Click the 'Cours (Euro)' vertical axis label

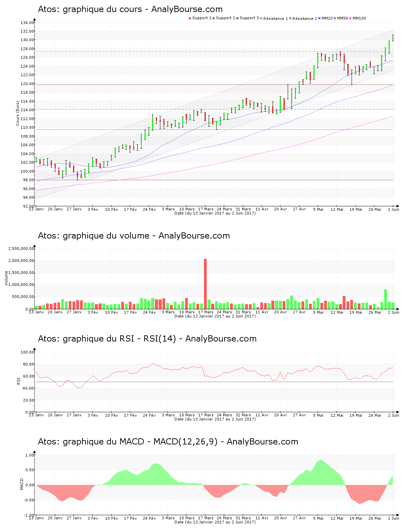tap(18, 113)
